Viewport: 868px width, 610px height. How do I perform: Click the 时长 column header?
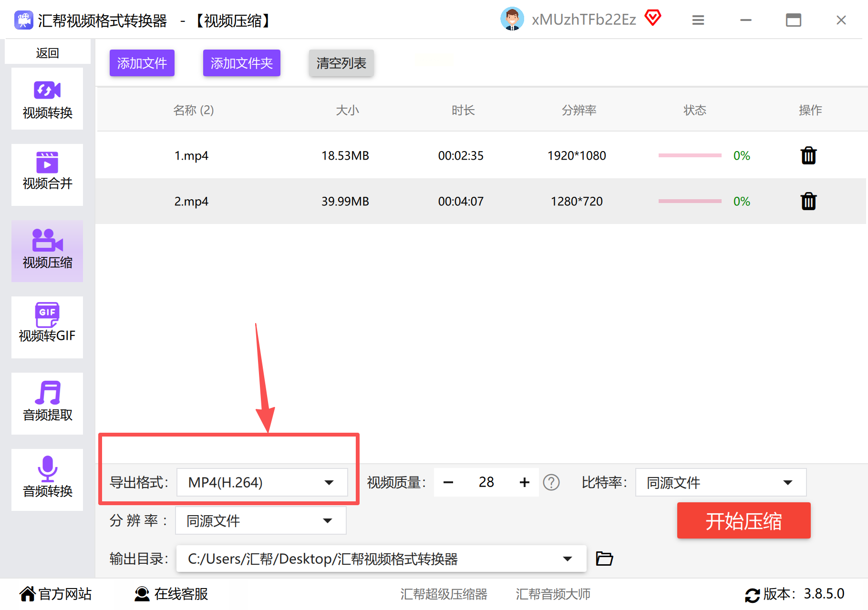coord(463,110)
